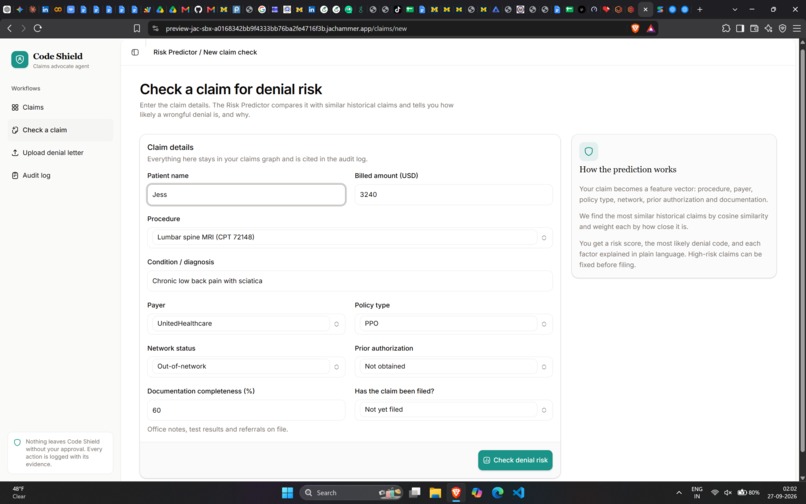Click browser Back arrow
Image resolution: width=806 pixels, height=504 pixels.
9,28
